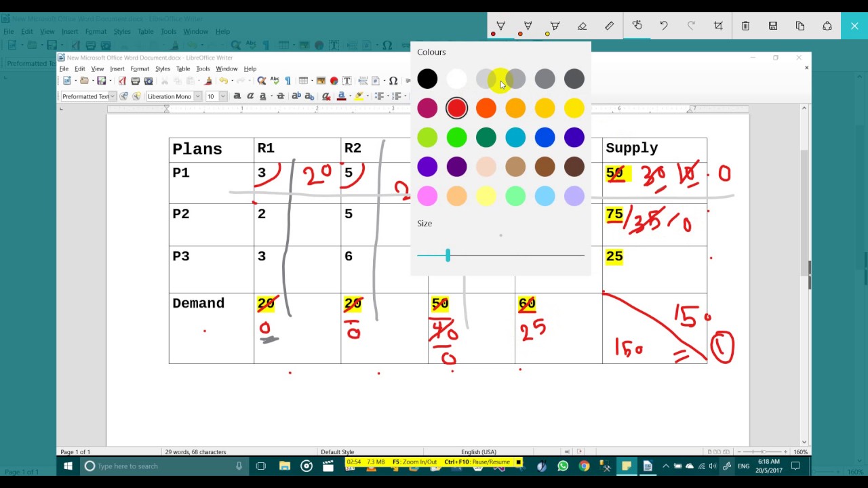Toggle bold formatting in Writer

tap(237, 96)
